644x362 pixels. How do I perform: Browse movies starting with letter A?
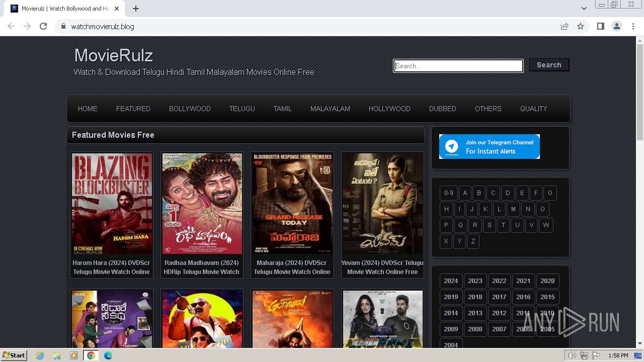coord(465,193)
